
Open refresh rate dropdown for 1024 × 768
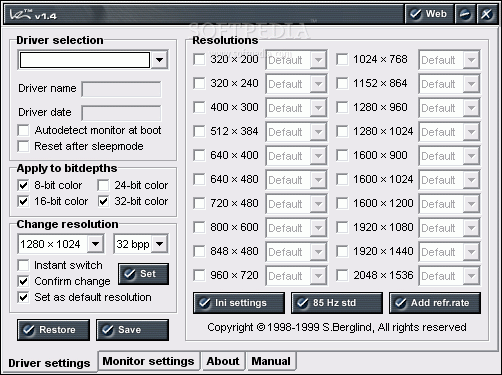pos(471,60)
